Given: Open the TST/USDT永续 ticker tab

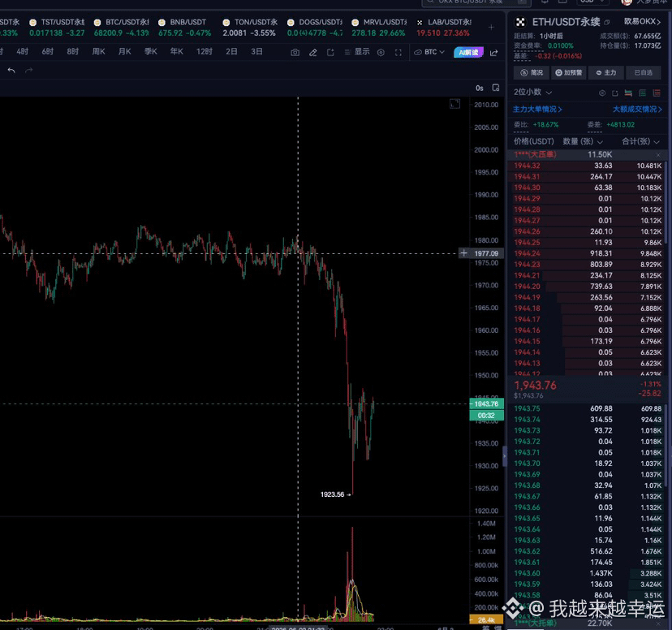Looking at the screenshot, I should 57,28.
